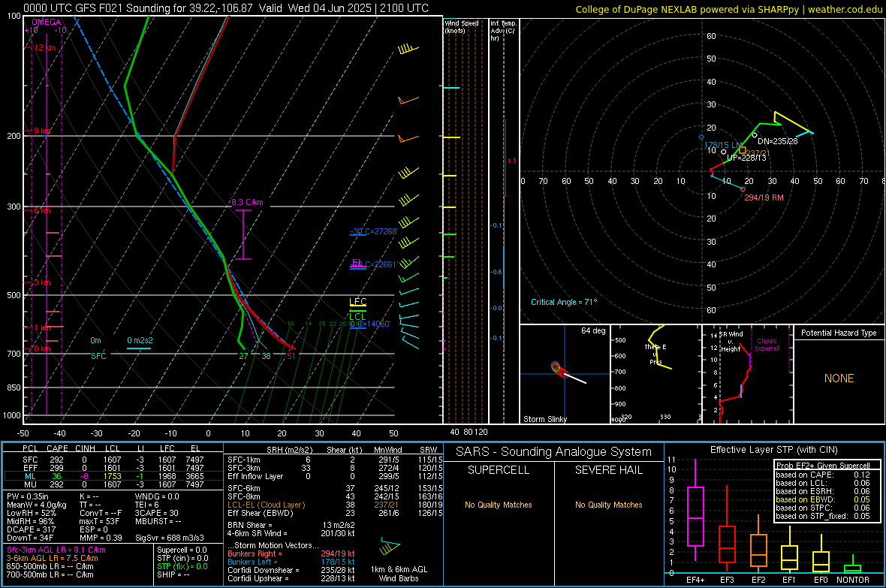Click the wet-bulb value '38'
The image size is (886, 588).
point(266,356)
